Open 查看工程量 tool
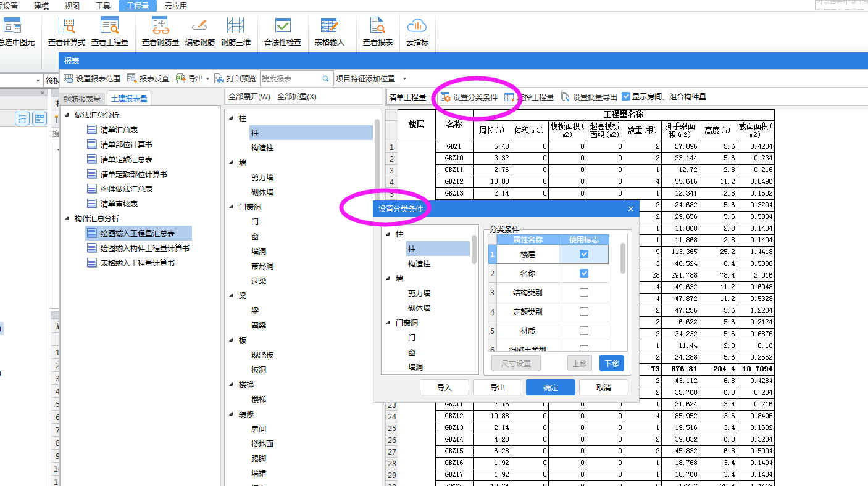 (x=110, y=32)
